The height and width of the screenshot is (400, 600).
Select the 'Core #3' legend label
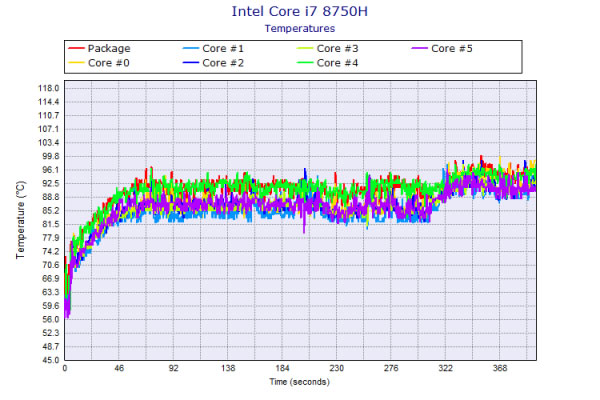[338, 49]
